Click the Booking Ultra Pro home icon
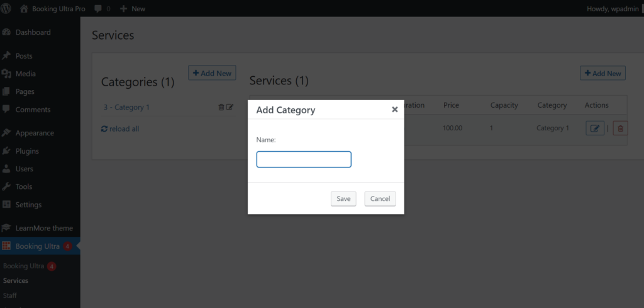The image size is (644, 308). click(25, 9)
